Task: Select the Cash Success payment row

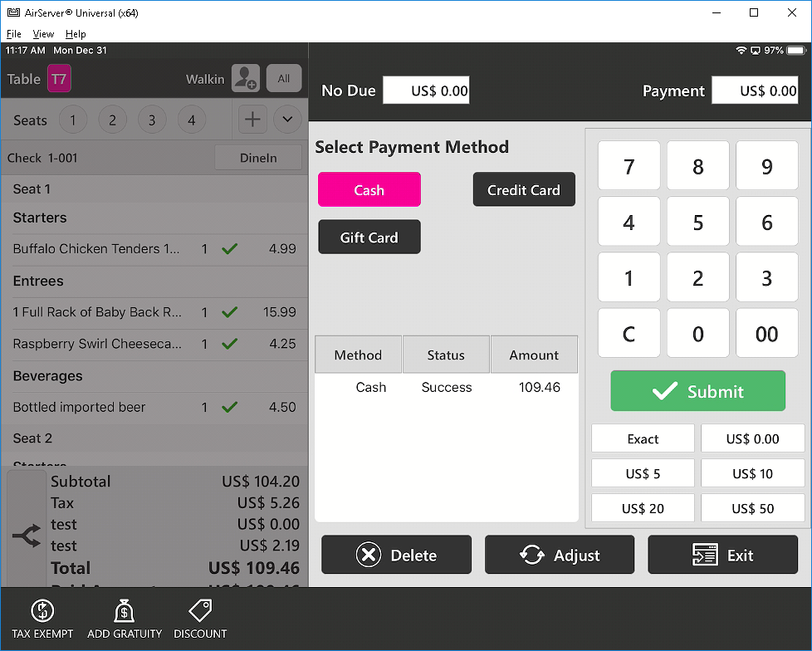Action: pyautogui.click(x=446, y=388)
